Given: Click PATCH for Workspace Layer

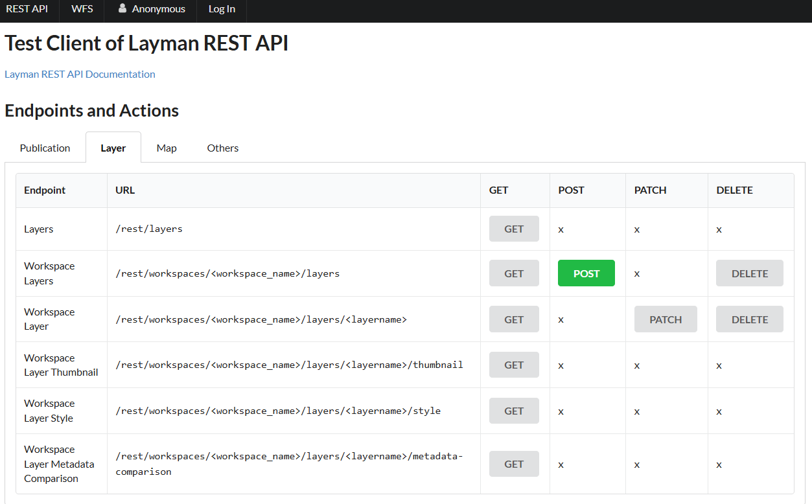Looking at the screenshot, I should [666, 319].
